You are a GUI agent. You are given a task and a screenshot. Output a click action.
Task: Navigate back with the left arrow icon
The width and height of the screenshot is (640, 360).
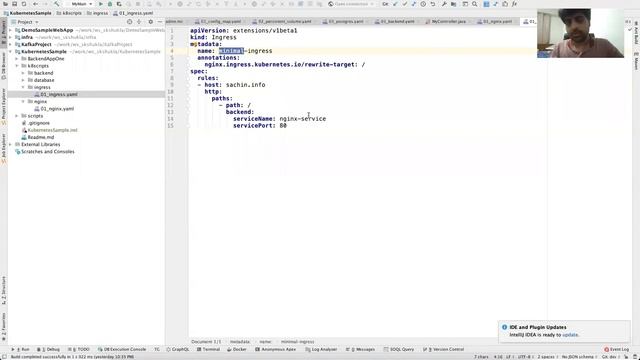click(36, 4)
